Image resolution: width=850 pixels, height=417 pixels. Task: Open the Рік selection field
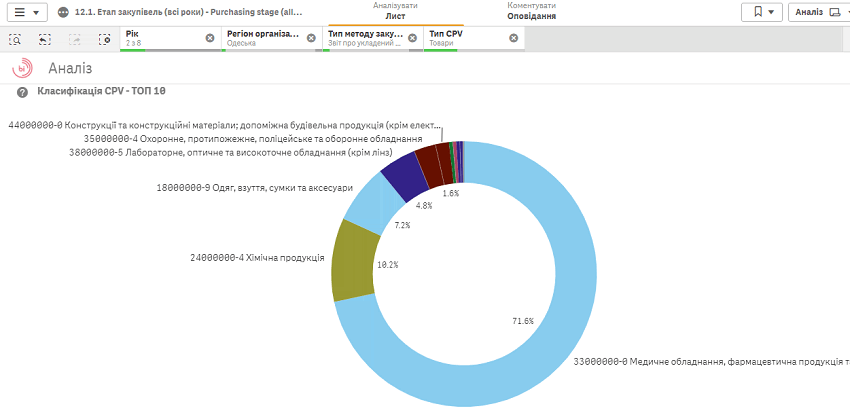pyautogui.click(x=160, y=38)
